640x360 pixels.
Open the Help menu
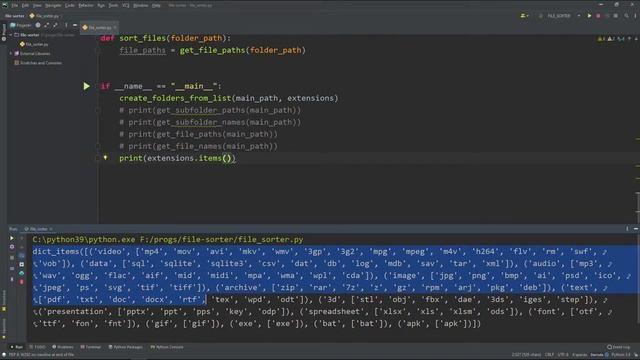pos(156,5)
